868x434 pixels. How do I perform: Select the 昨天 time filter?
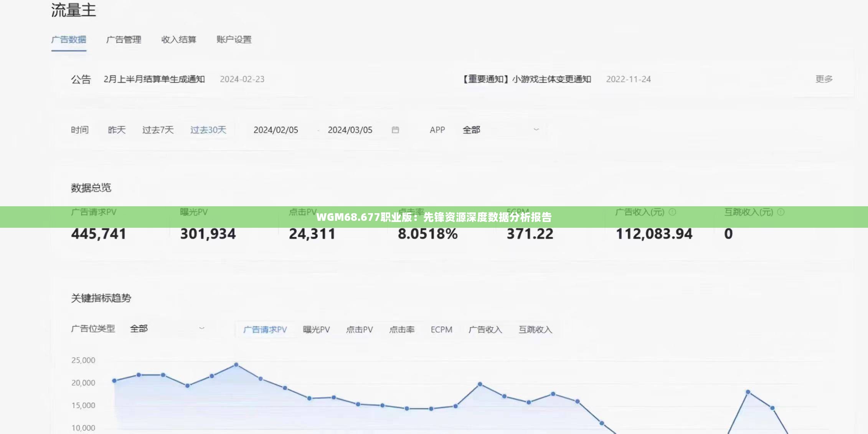[x=117, y=130]
